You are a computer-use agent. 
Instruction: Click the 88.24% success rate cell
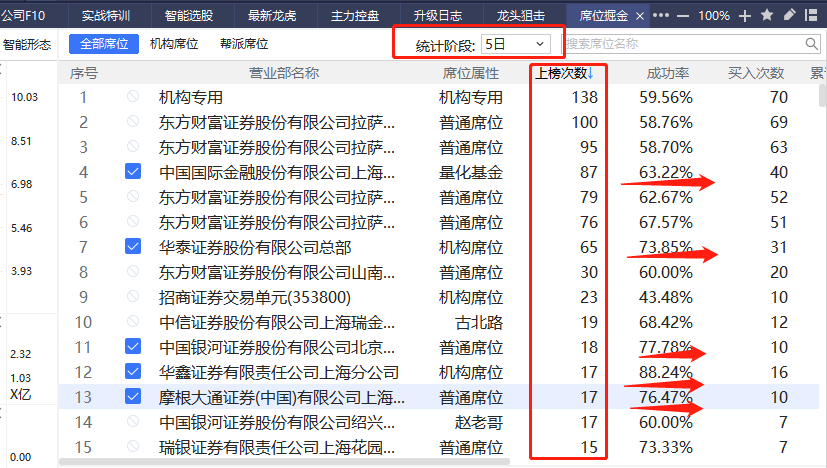pyautogui.click(x=666, y=373)
